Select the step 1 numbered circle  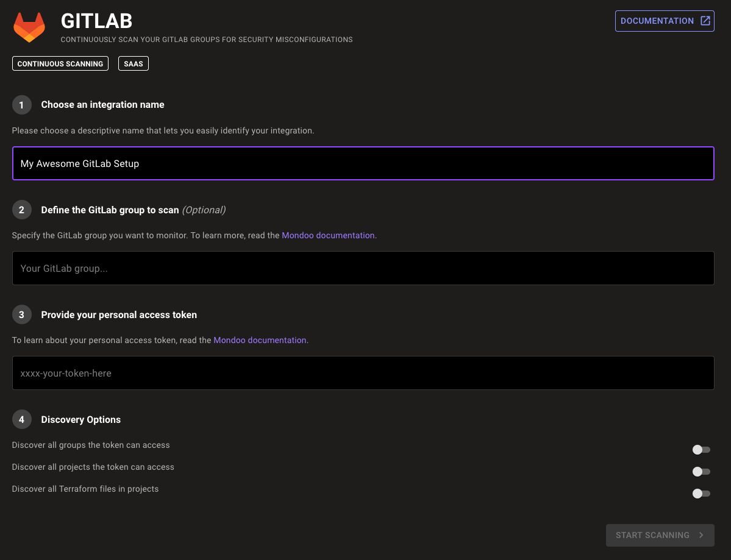coord(22,105)
